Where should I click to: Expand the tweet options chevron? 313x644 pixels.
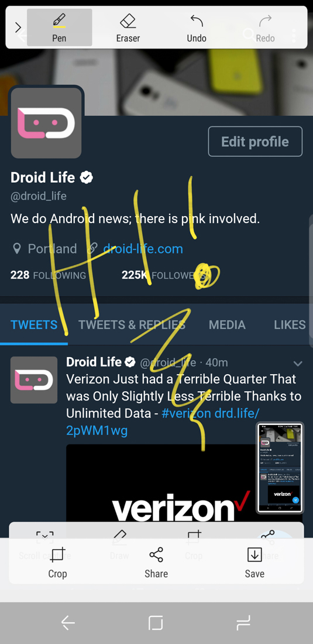[x=298, y=363]
